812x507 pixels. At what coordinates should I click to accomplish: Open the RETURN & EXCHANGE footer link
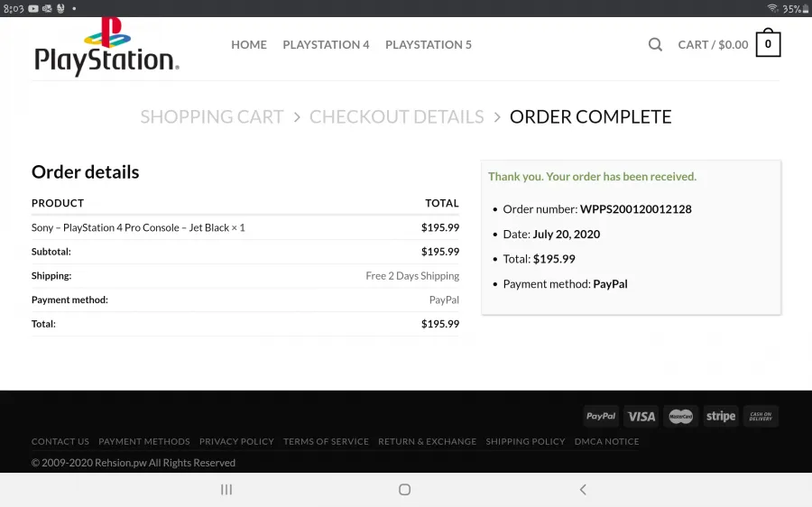(428, 441)
